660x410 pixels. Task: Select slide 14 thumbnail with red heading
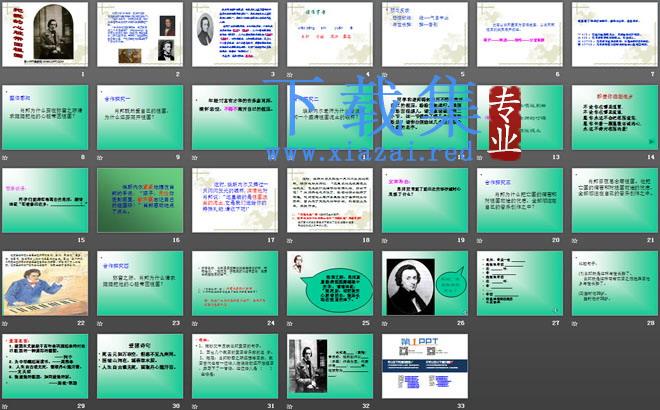[x=615, y=117]
